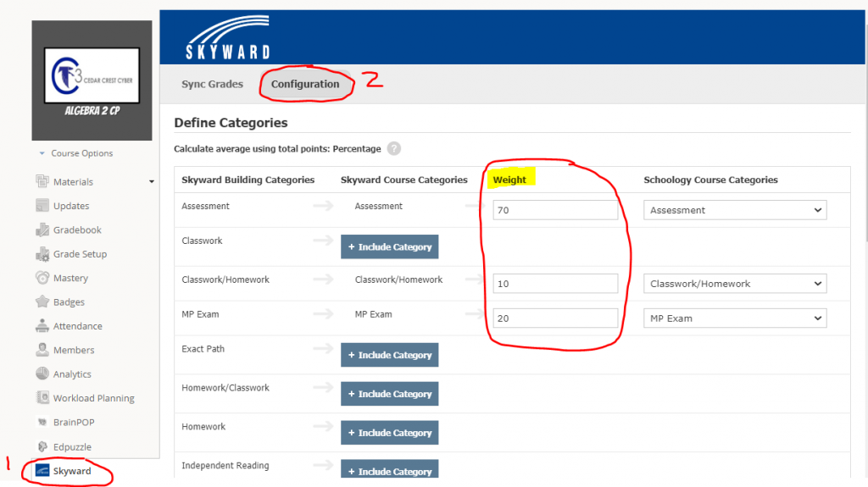Open Assessment Schoology category dropdown
The height and width of the screenshot is (487, 868).
point(735,210)
